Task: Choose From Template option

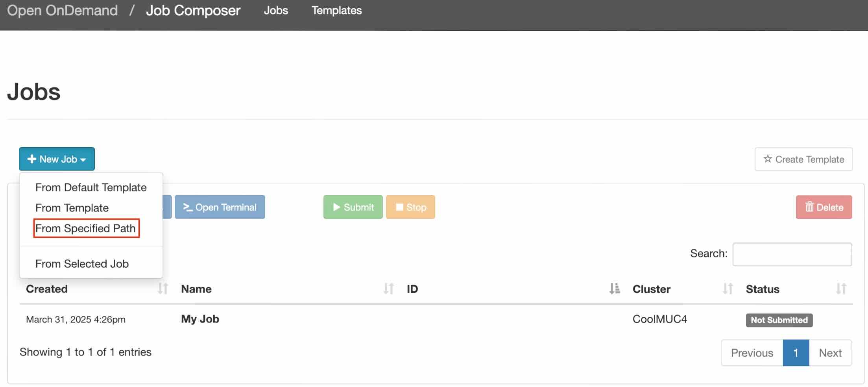Action: [72, 208]
